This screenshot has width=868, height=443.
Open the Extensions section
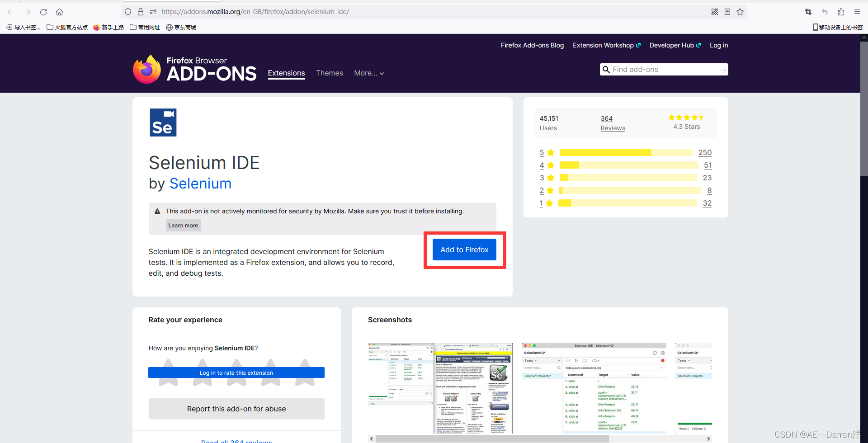pos(286,73)
